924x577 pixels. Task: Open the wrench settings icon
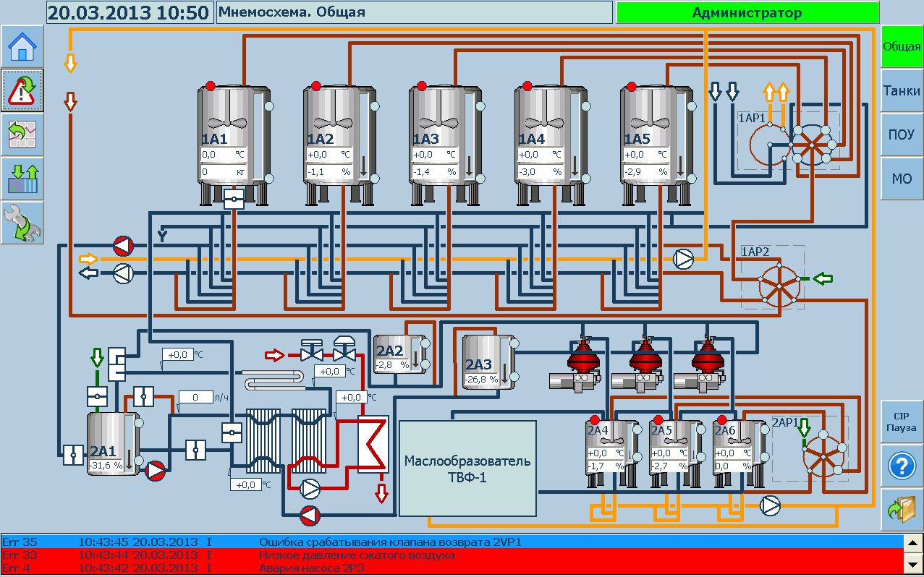22,223
